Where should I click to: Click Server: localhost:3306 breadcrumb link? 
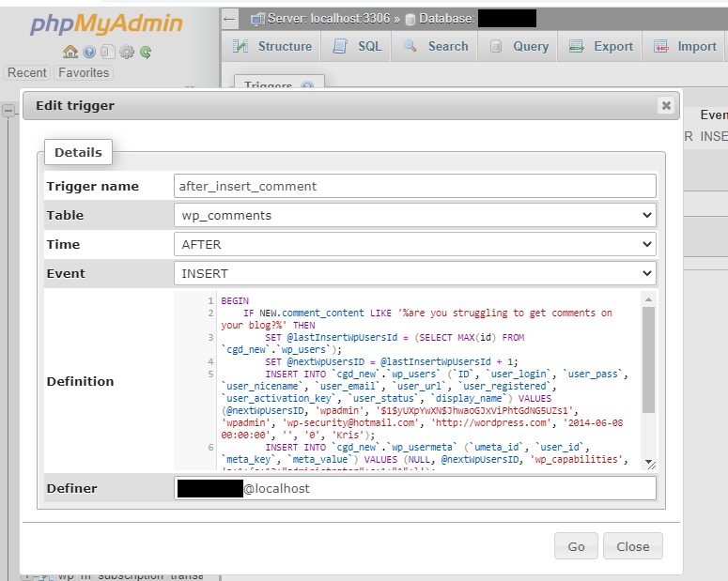329,19
